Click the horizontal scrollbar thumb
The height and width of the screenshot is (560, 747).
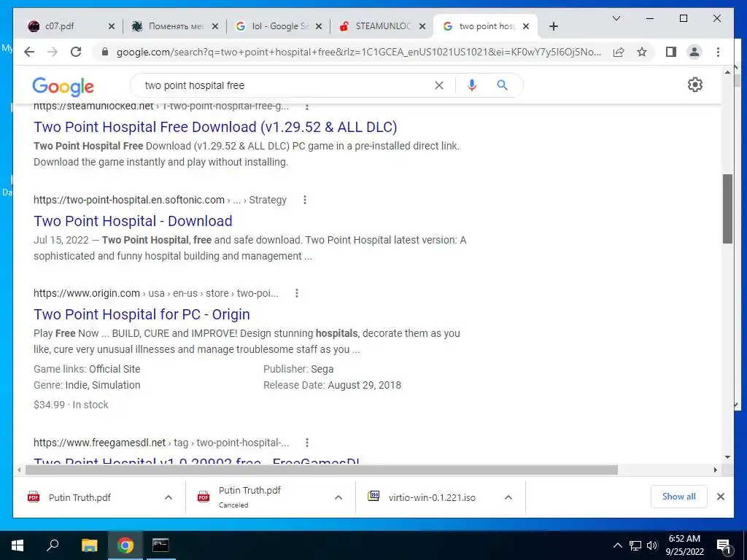point(322,470)
